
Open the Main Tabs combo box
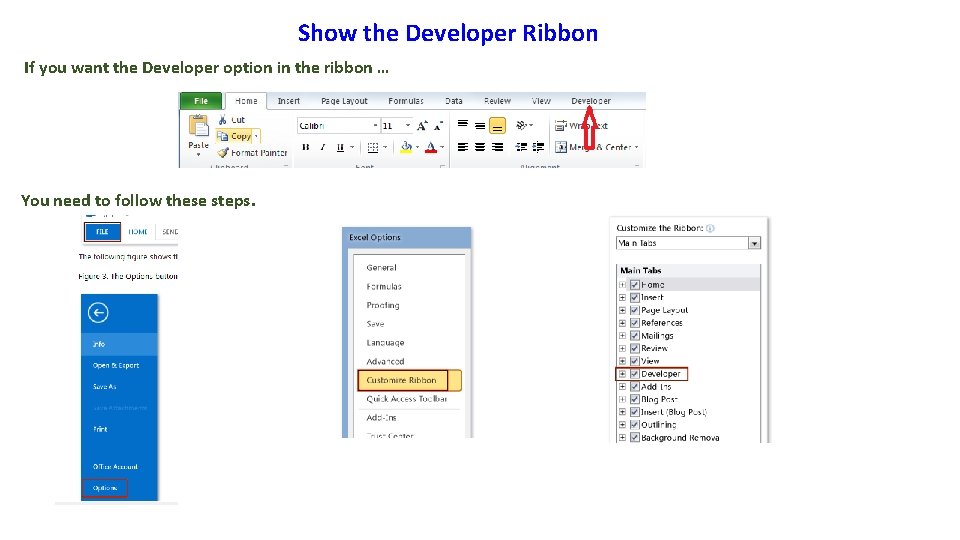pyautogui.click(x=688, y=243)
